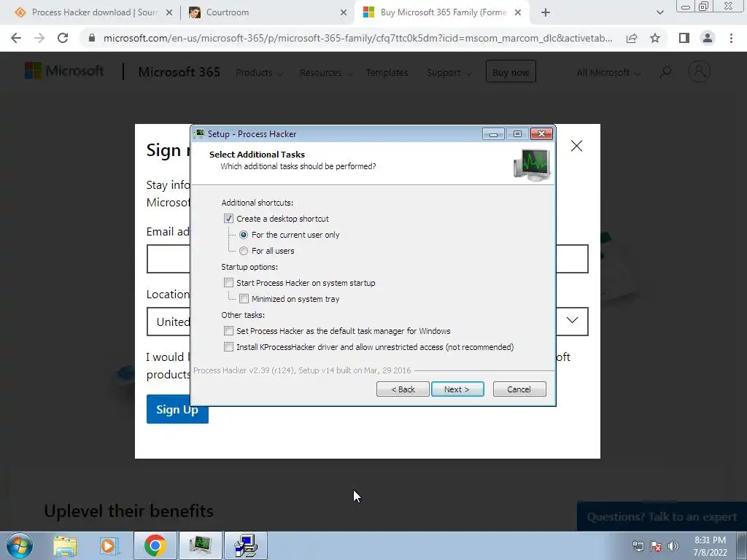Click the setup installer taskbar icon
The height and width of the screenshot is (560, 747).
pos(246,545)
